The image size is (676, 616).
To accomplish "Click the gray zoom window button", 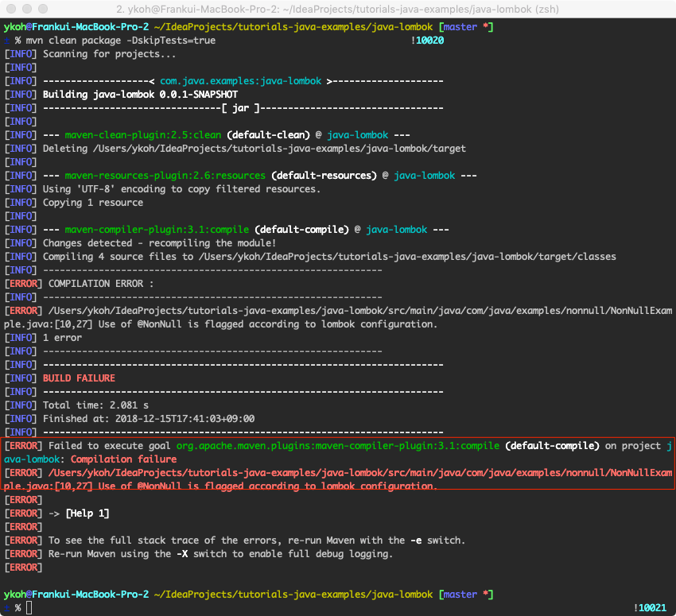I will tap(45, 9).
